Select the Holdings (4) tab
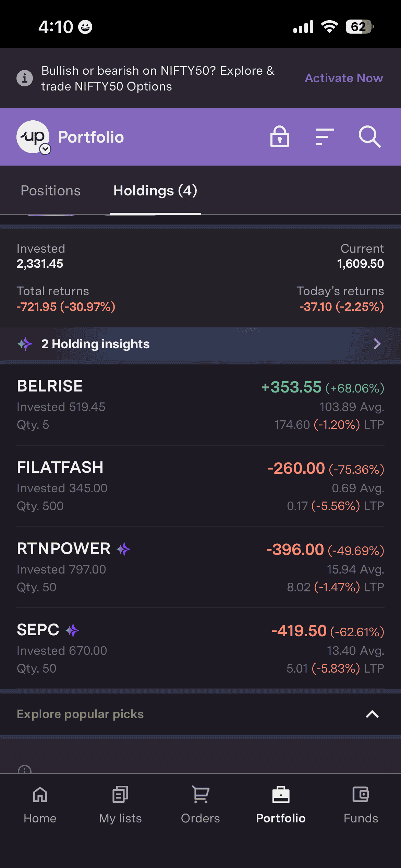Viewport: 401px width, 868px height. click(155, 191)
